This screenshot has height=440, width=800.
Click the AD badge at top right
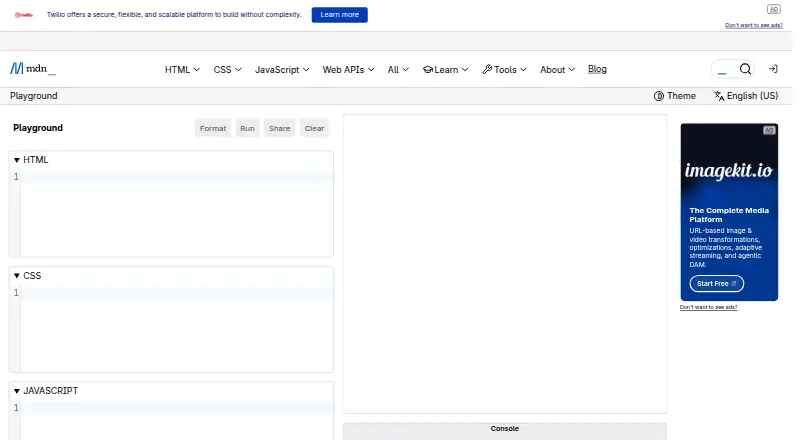click(773, 9)
